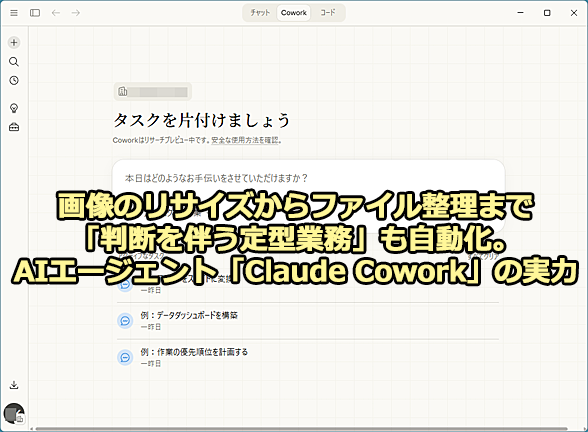Go back with the left arrow
Viewport: 588px width, 432px height.
click(x=56, y=13)
